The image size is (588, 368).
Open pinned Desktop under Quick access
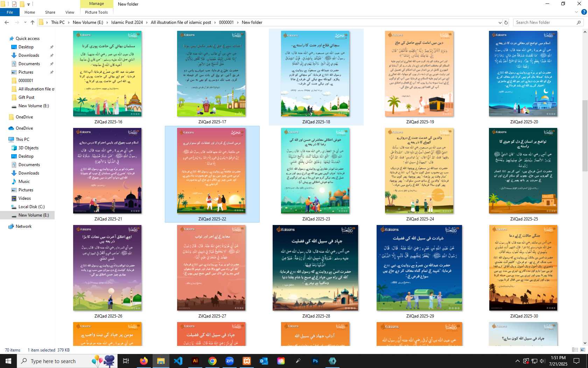pos(26,47)
